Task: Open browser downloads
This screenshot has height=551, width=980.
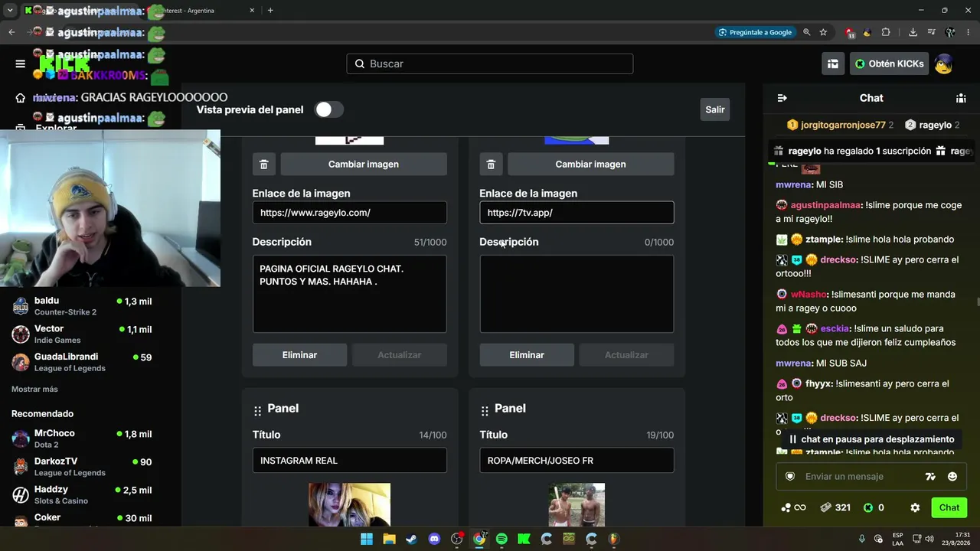Action: (913, 32)
